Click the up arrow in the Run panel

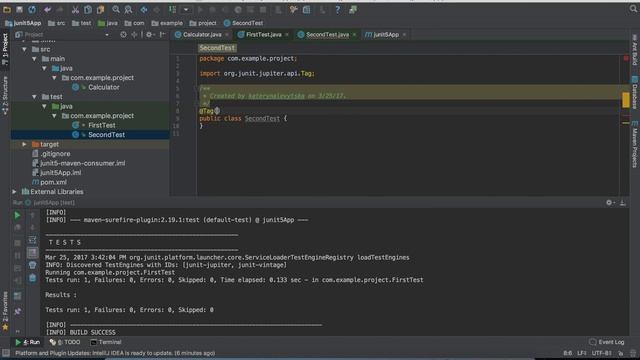tap(33, 215)
